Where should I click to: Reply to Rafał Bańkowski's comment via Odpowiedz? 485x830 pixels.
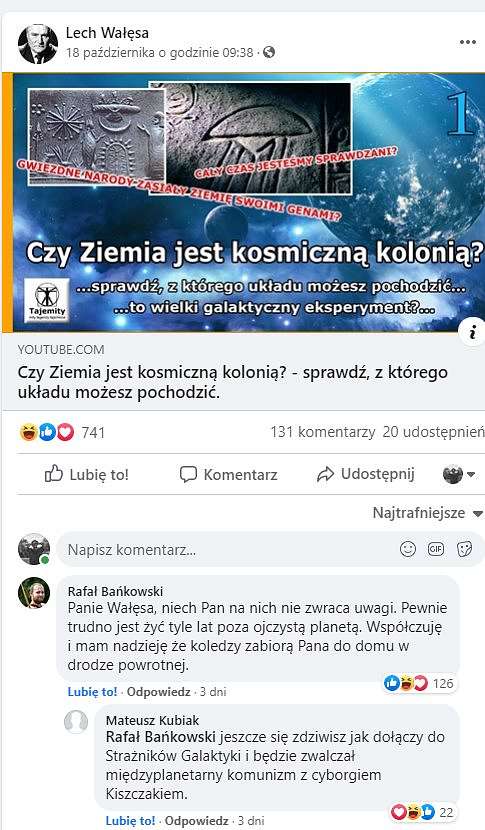[158, 692]
